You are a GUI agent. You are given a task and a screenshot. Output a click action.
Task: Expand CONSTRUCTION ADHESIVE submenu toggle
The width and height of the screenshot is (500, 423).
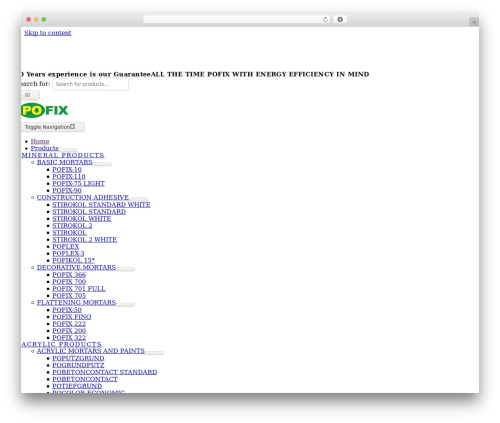pos(139,199)
